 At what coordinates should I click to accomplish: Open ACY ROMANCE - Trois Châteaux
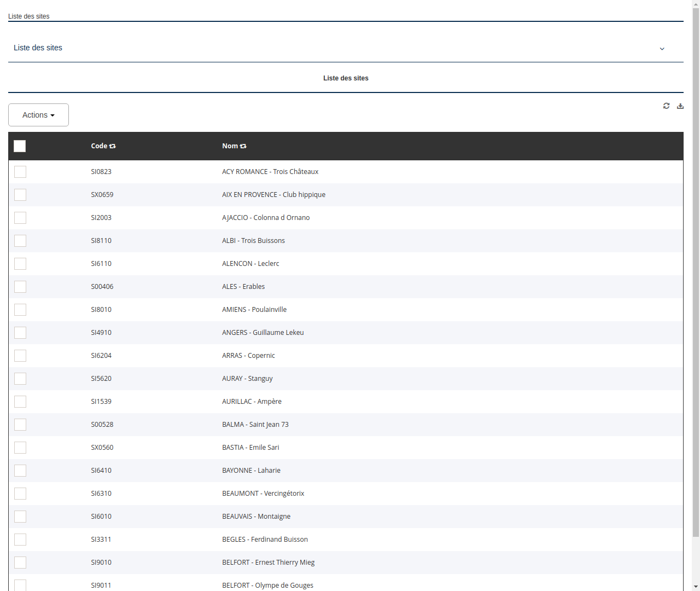click(x=270, y=171)
